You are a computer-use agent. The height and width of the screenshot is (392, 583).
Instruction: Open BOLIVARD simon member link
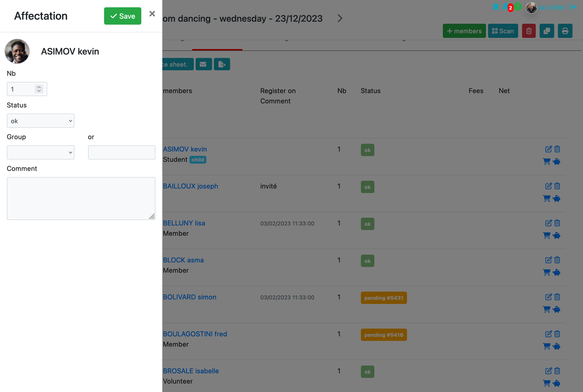(x=189, y=297)
